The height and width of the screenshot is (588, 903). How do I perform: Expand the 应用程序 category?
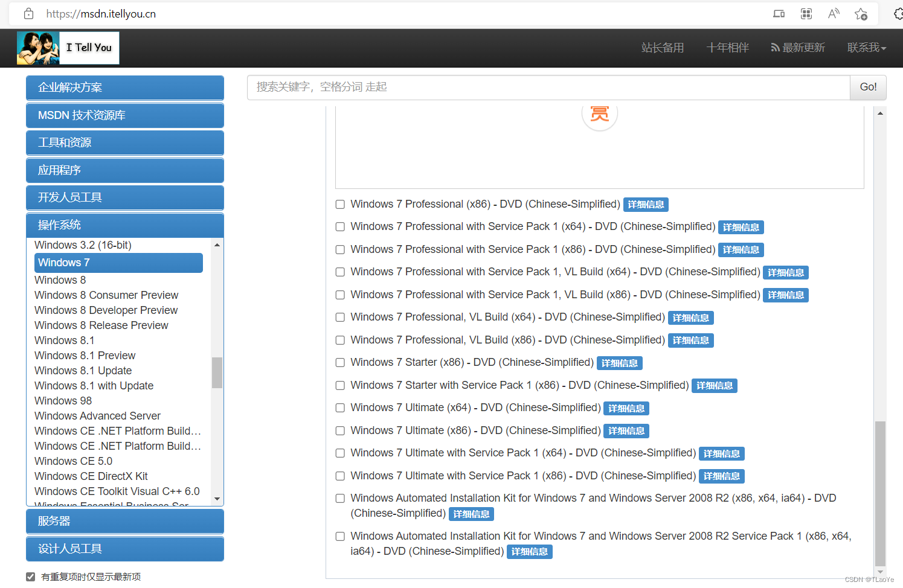click(x=125, y=170)
